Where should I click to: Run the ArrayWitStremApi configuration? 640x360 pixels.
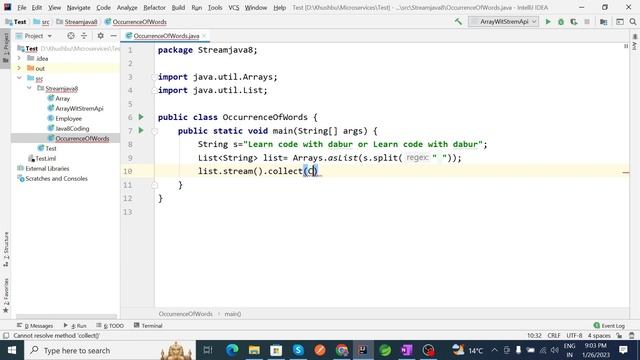click(x=548, y=22)
